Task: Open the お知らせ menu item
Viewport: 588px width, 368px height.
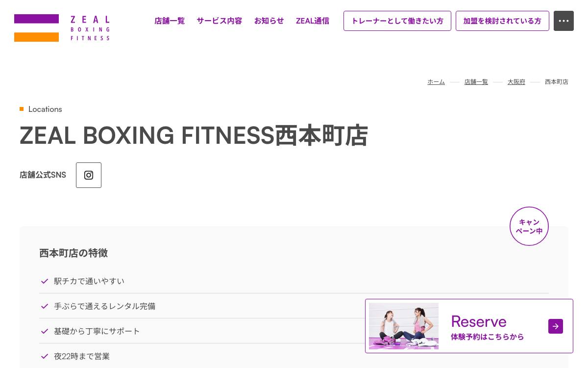Action: (x=269, y=21)
